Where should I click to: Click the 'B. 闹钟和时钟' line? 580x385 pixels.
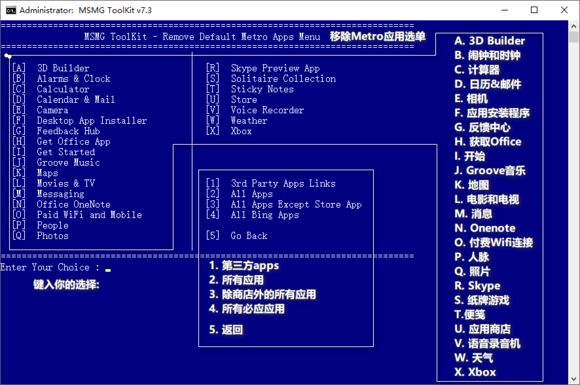(x=488, y=55)
